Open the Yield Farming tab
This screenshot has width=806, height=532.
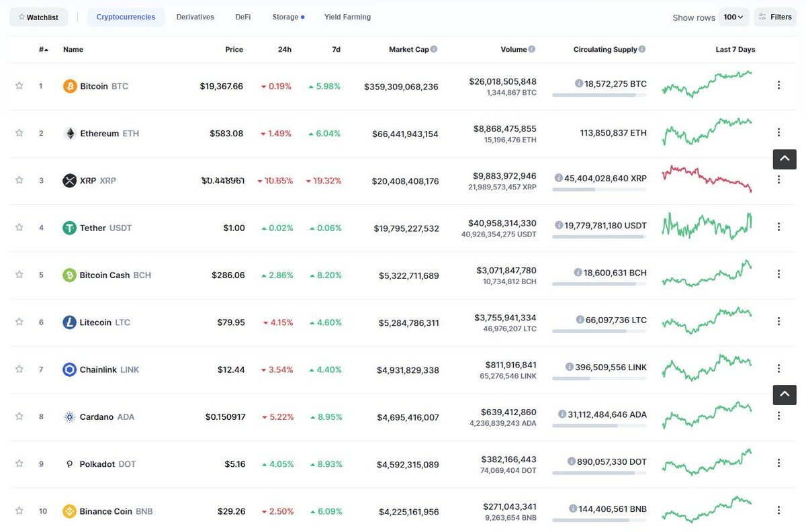(347, 17)
